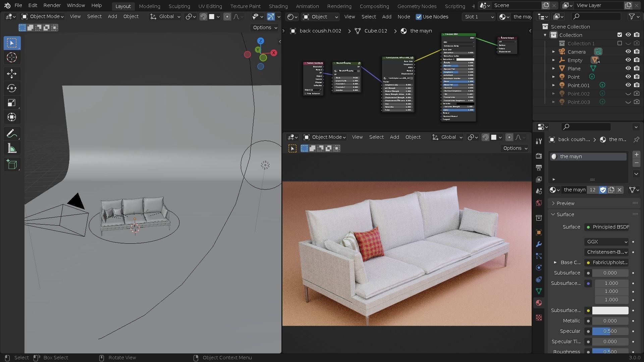
Task: Hide the Plane object in the outliner
Action: 628,68
